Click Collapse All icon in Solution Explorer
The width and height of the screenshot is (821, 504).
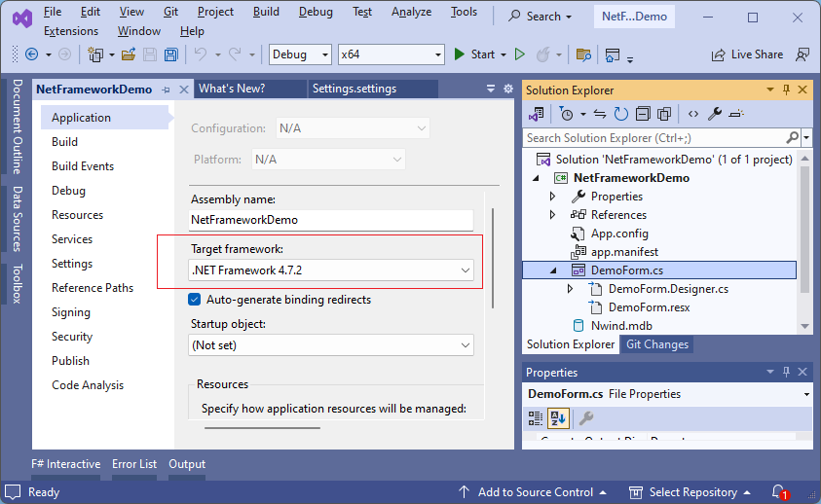tap(643, 114)
